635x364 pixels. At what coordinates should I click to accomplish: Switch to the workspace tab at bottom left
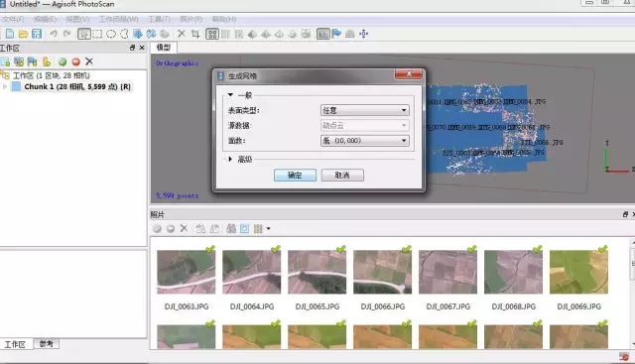coord(15,344)
